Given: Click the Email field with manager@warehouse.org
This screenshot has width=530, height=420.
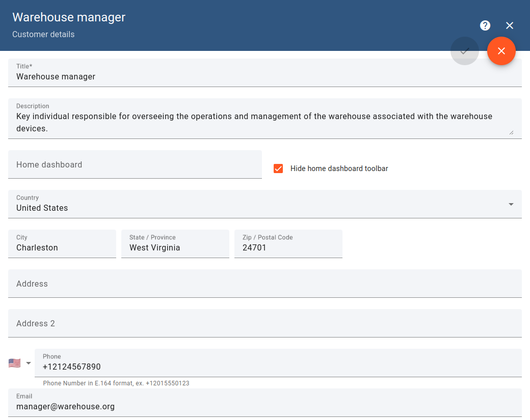Looking at the screenshot, I should coord(255,406).
